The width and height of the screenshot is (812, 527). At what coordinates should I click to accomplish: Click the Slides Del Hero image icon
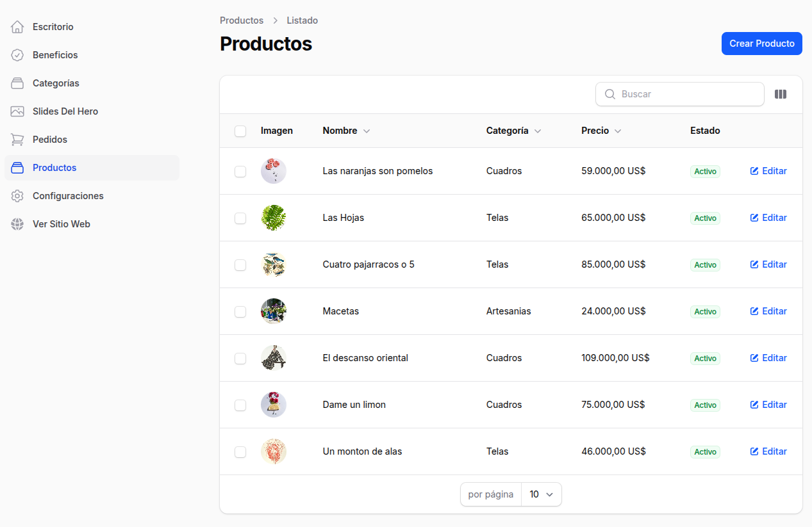click(17, 111)
